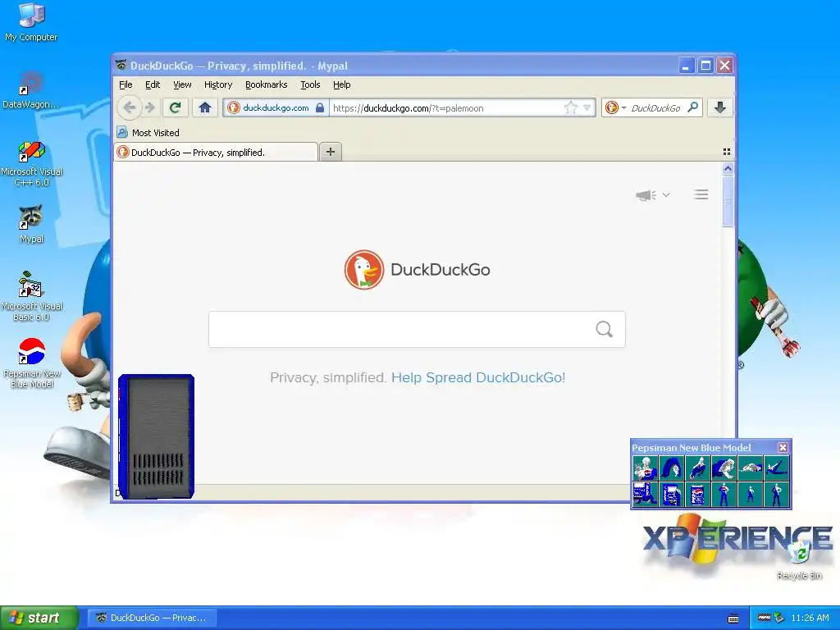The width and height of the screenshot is (840, 630).
Task: Click the forward navigation arrow
Action: coord(151,107)
